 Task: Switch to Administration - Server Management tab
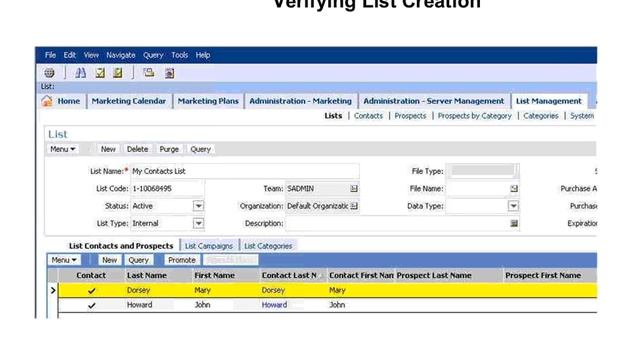click(x=433, y=101)
